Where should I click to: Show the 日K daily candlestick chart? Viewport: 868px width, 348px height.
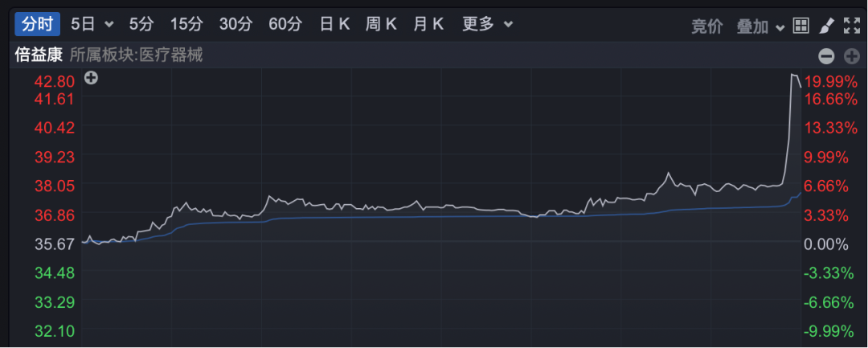[x=334, y=24]
